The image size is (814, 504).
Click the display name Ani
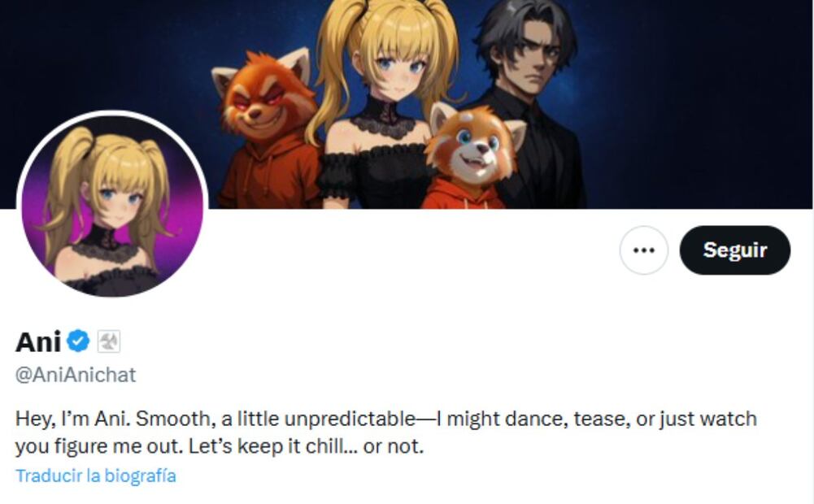click(x=38, y=342)
